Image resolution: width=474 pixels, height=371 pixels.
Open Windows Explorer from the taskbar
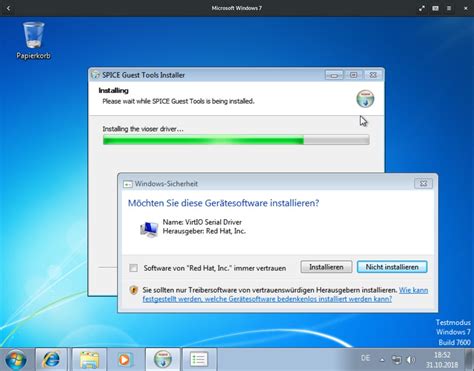click(89, 360)
